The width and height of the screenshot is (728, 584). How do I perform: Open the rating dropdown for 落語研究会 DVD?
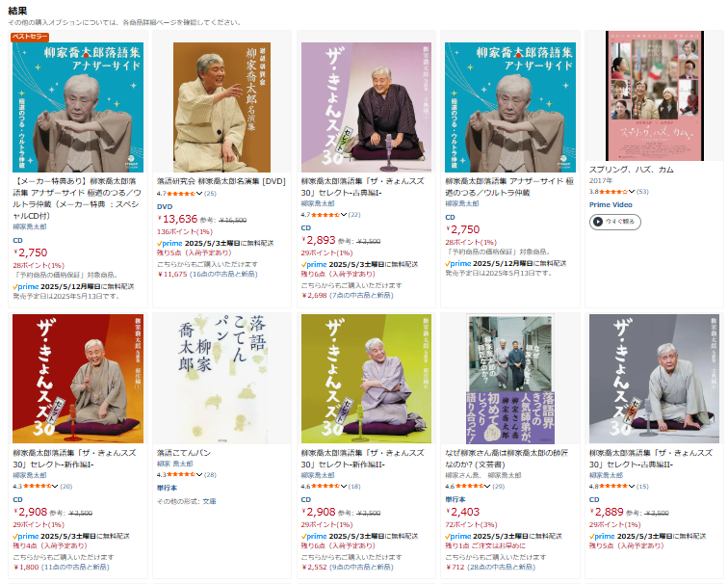[199, 194]
